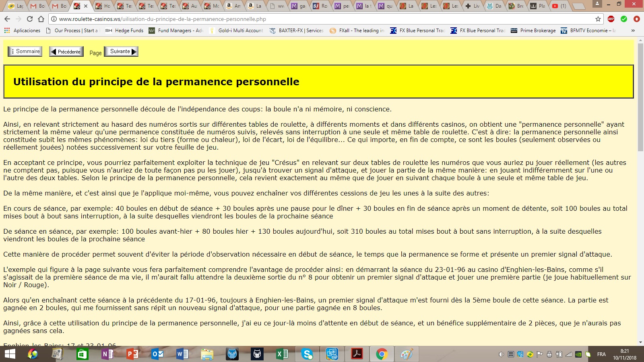Viewport: 644px width, 362px height.
Task: Open the 'Fund Managers - Adv' bookmark
Action: click(176, 31)
